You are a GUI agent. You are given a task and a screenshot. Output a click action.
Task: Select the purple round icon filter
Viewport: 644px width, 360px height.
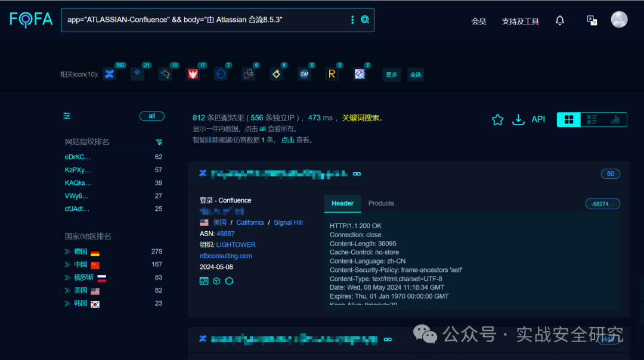point(360,74)
